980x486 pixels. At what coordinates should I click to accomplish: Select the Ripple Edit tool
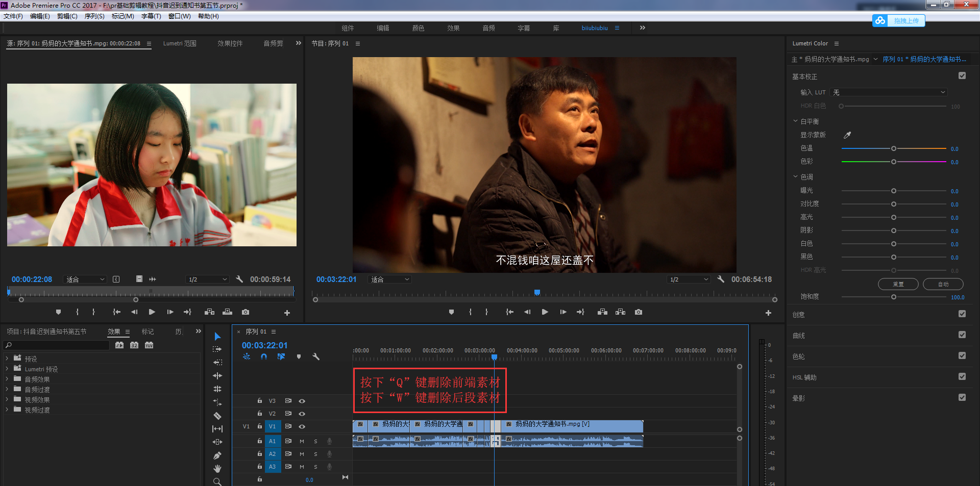(x=217, y=376)
